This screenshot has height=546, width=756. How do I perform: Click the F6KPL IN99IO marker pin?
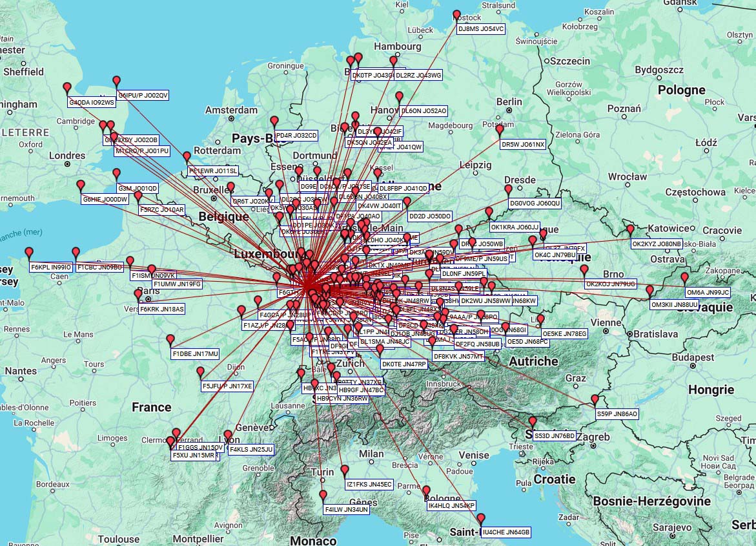29,253
